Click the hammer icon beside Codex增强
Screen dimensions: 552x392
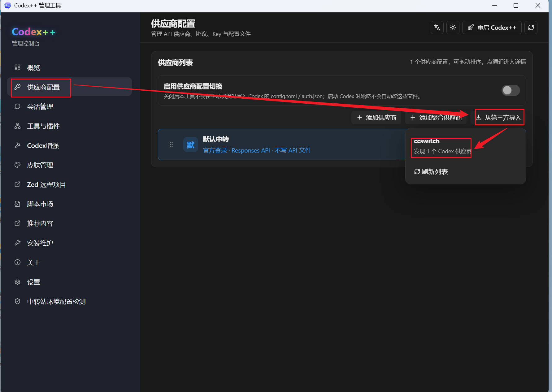coord(18,145)
